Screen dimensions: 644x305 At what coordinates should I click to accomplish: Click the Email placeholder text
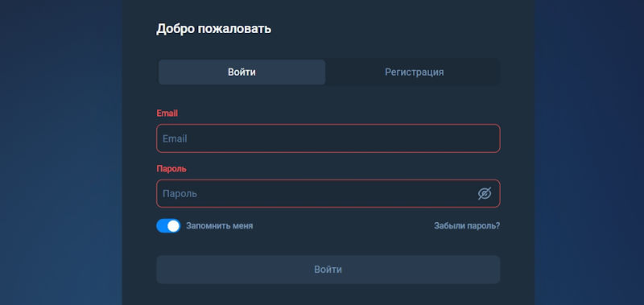point(175,138)
